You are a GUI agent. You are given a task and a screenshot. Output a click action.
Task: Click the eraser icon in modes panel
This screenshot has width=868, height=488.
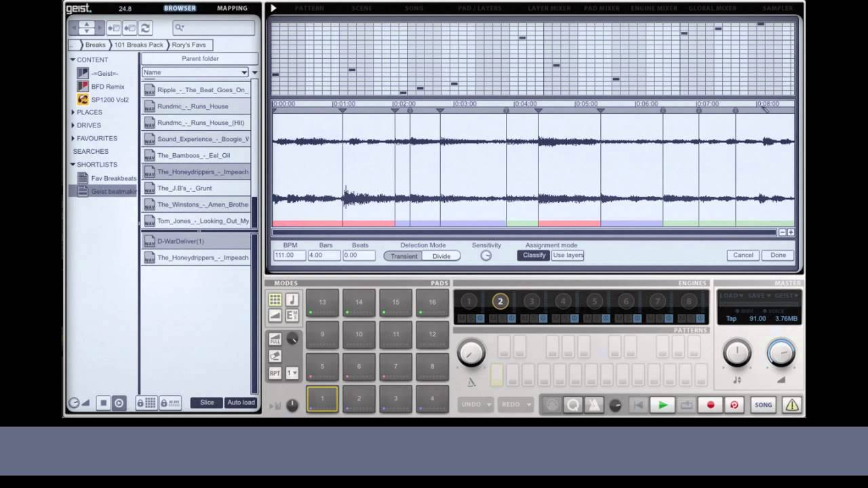pos(275,356)
